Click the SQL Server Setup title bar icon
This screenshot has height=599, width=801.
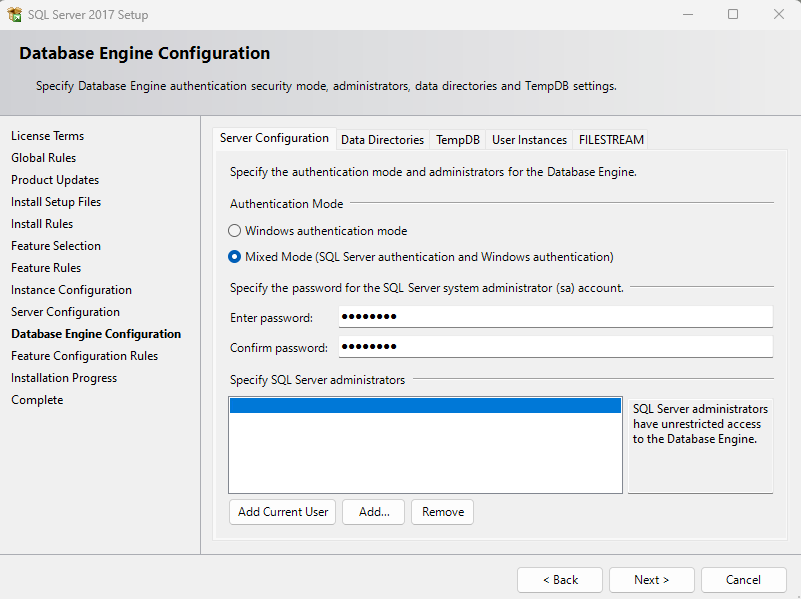pyautogui.click(x=15, y=14)
